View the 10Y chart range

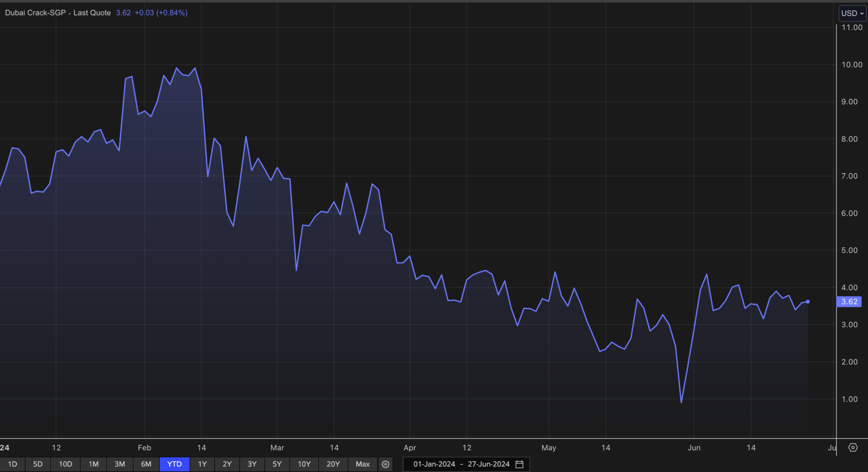304,464
